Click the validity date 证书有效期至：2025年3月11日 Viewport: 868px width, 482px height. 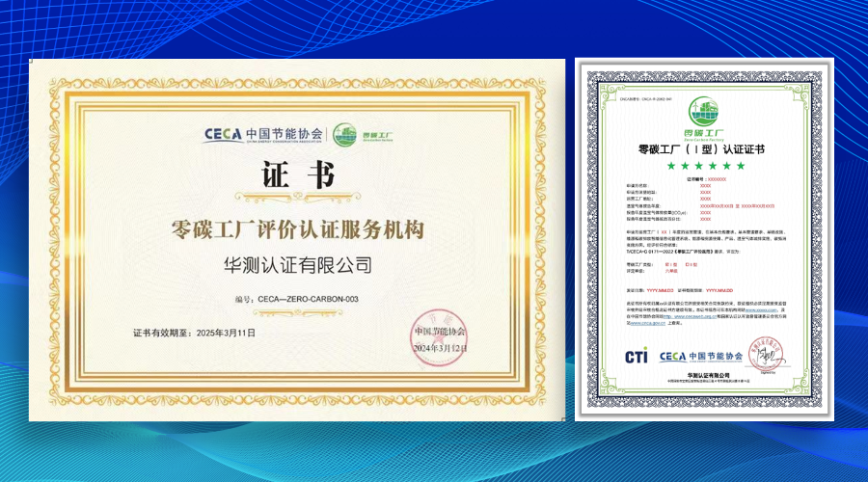coord(194,333)
